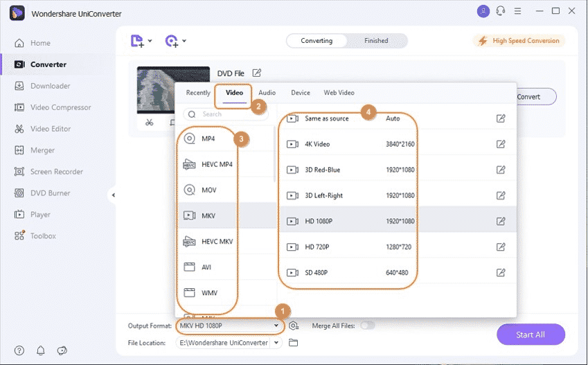Click the scissors trim icon

click(x=149, y=123)
